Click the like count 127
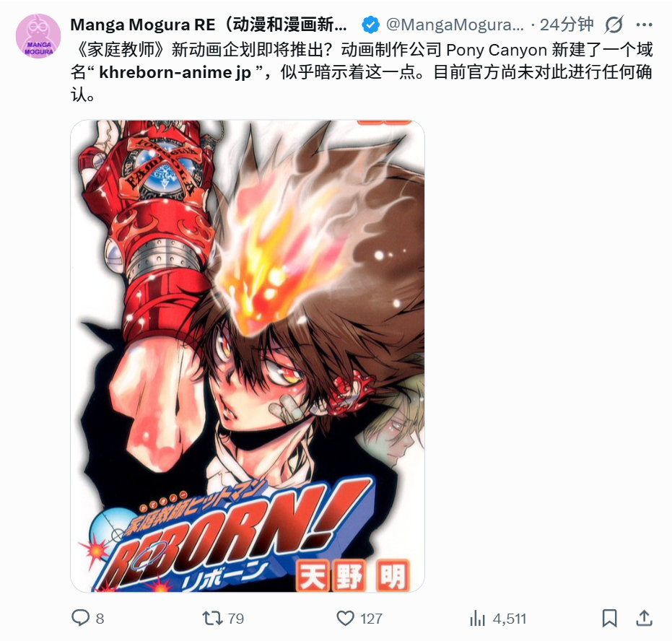 [371, 619]
